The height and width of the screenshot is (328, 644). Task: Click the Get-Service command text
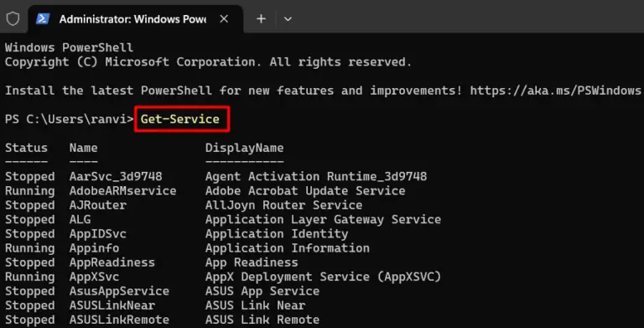tap(180, 119)
